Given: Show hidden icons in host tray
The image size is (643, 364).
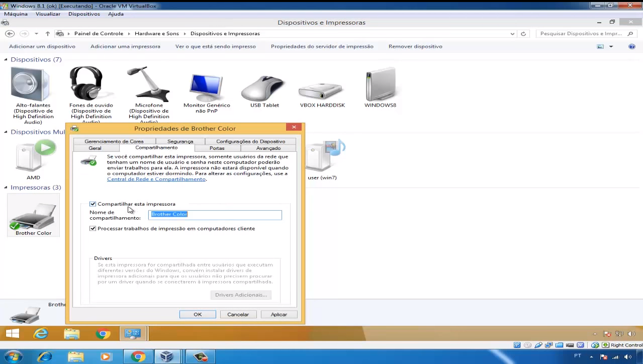Looking at the screenshot, I should click(x=591, y=356).
